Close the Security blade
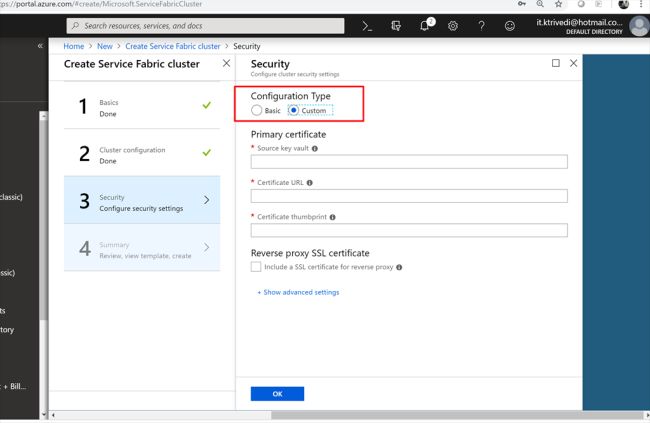Screen dimensions: 650x423 click(573, 63)
